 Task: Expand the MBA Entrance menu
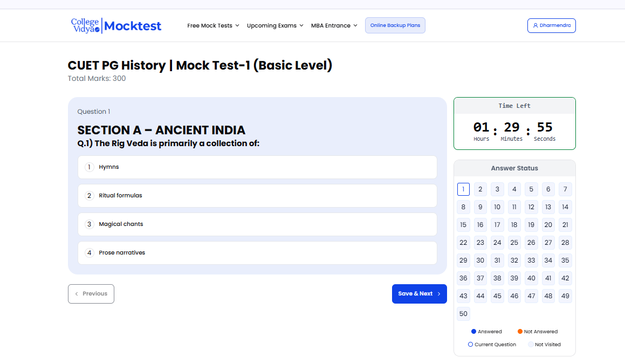(334, 25)
